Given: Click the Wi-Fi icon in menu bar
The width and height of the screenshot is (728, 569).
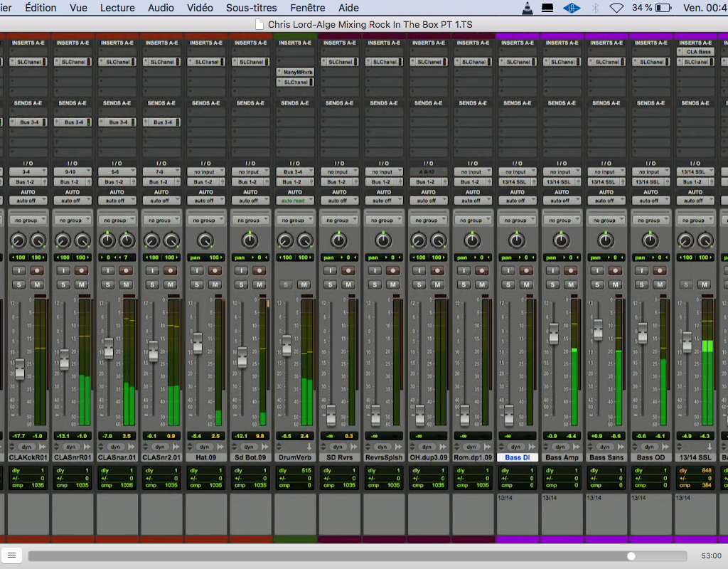Looking at the screenshot, I should (x=616, y=8).
